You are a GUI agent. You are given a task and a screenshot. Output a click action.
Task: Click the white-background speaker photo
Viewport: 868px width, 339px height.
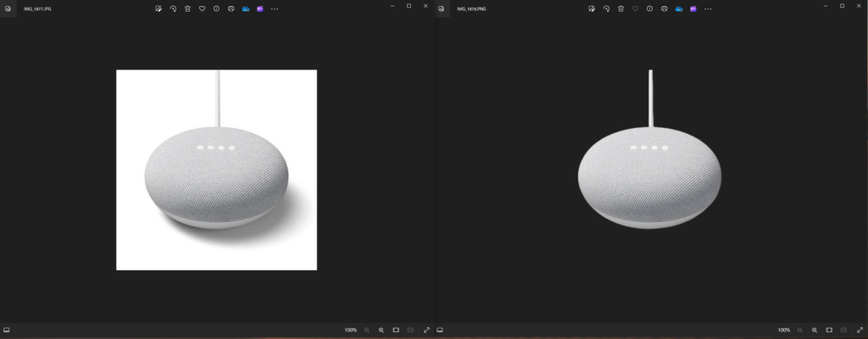click(216, 169)
